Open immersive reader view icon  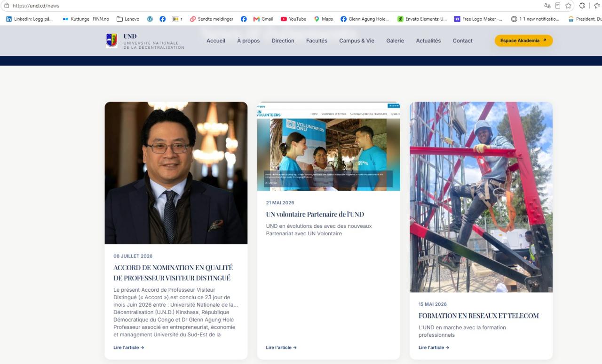point(558,6)
